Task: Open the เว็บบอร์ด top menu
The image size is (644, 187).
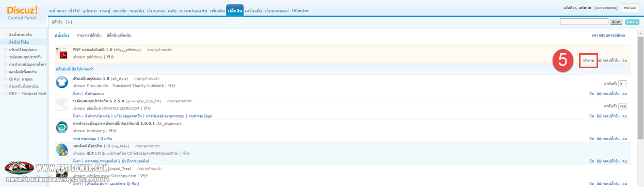Action: click(156, 10)
